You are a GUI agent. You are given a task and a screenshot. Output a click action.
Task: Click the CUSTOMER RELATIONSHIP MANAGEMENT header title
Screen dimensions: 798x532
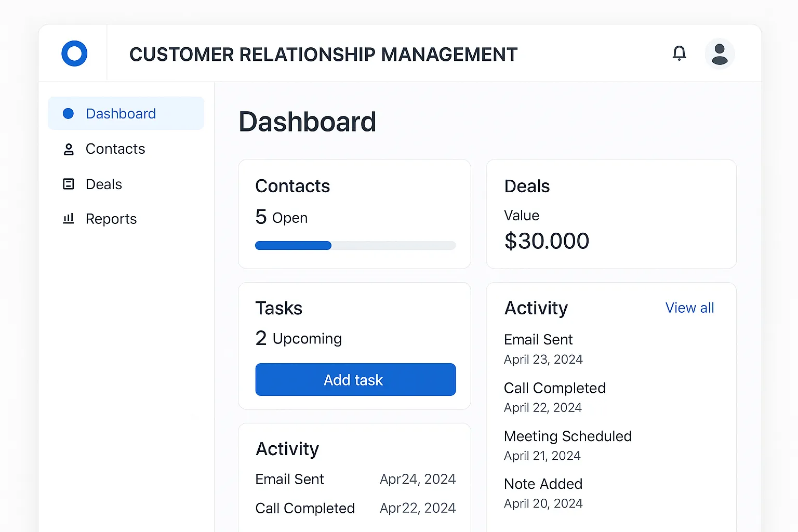pos(323,54)
